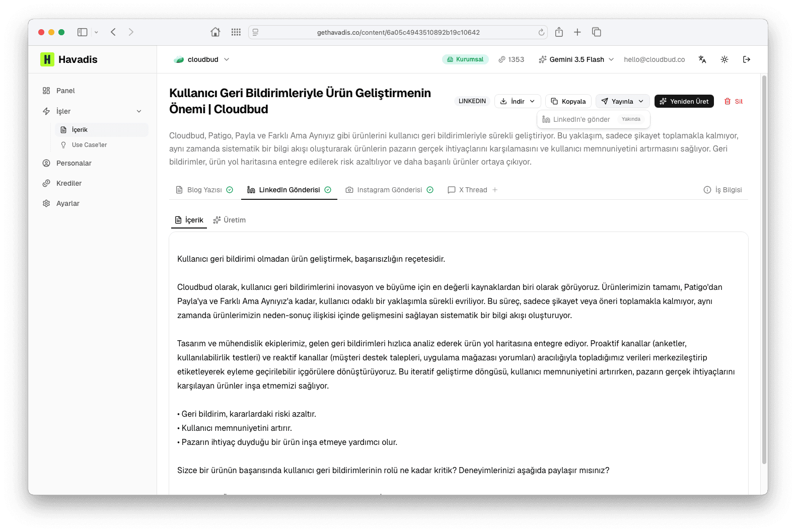The image size is (796, 532).
Task: Go forward with the browser forward arrow
Action: [x=131, y=32]
